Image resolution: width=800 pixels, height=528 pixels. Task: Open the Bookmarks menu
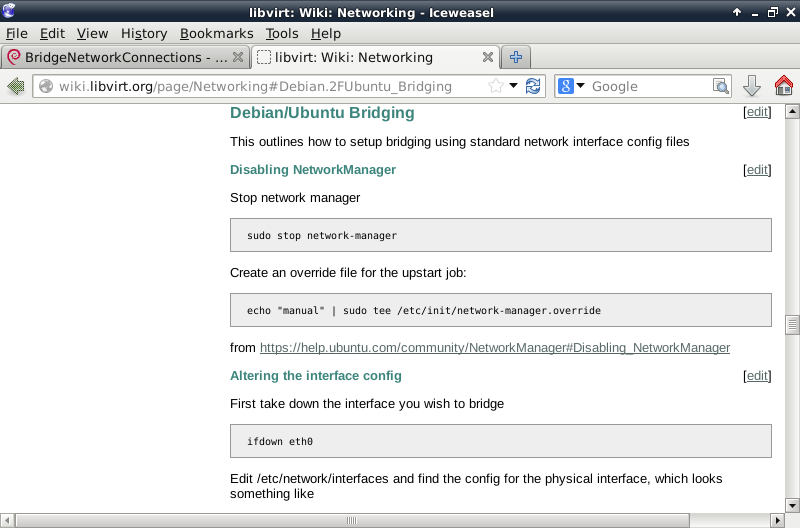pyautogui.click(x=216, y=33)
